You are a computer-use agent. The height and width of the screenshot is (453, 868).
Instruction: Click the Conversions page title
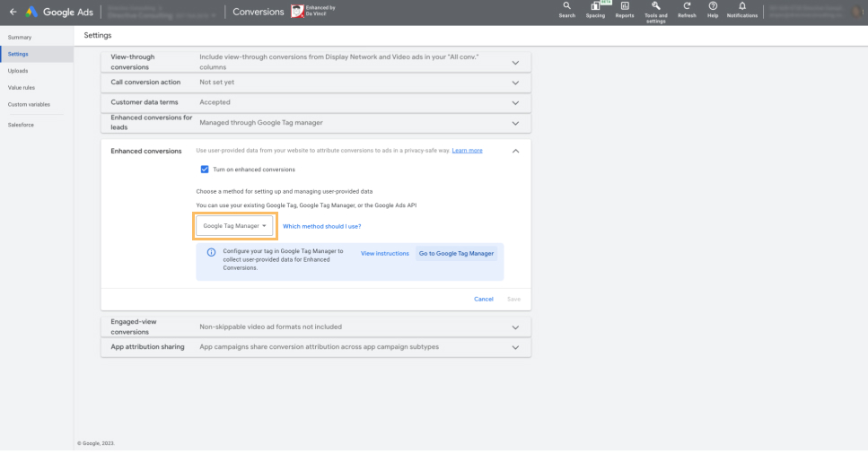tap(258, 12)
